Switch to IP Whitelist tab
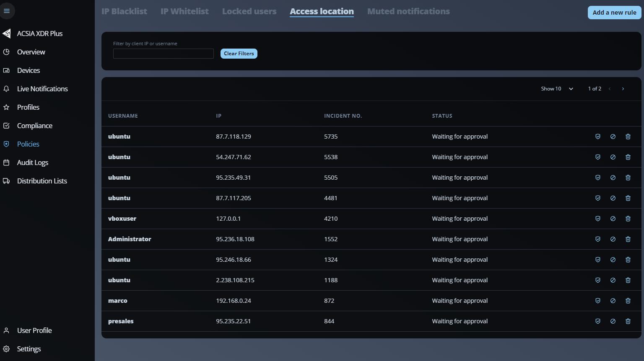 pyautogui.click(x=184, y=11)
